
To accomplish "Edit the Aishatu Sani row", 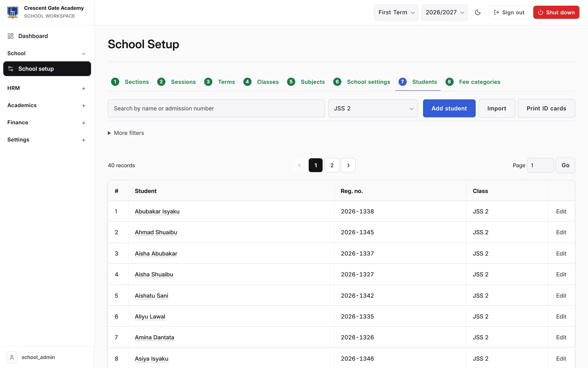I will coord(561,296).
